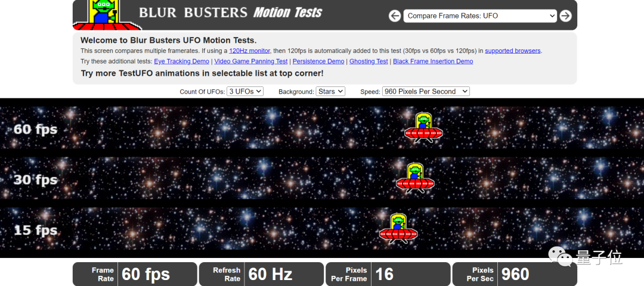
Task: Click the UFO in the 60 fps lane
Action: (423, 128)
